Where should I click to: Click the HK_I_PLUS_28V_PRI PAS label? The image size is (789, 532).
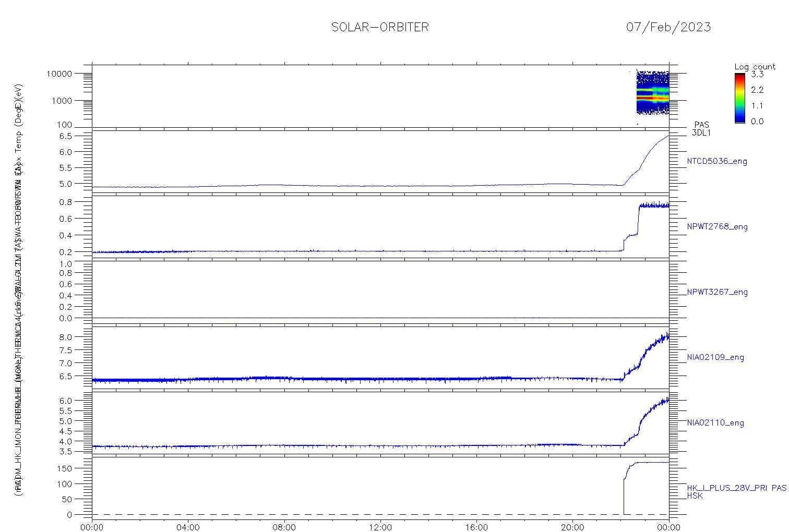[x=736, y=488]
